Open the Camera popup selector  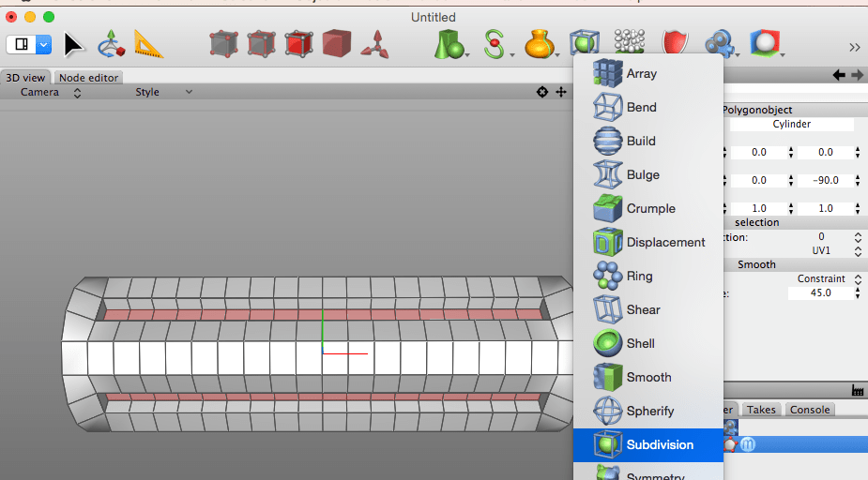(50, 93)
